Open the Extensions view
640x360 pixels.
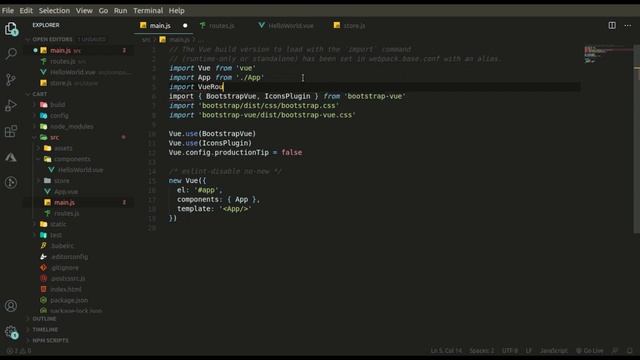(x=11, y=131)
